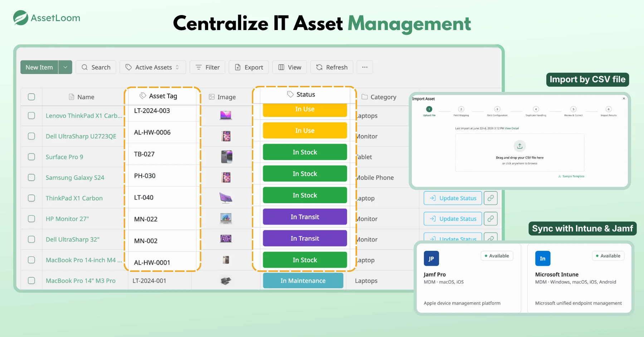Screen dimensions: 644x337
Task: Check the MacBook Pro 14" M3 Pro checkbox
Action: 31,280
